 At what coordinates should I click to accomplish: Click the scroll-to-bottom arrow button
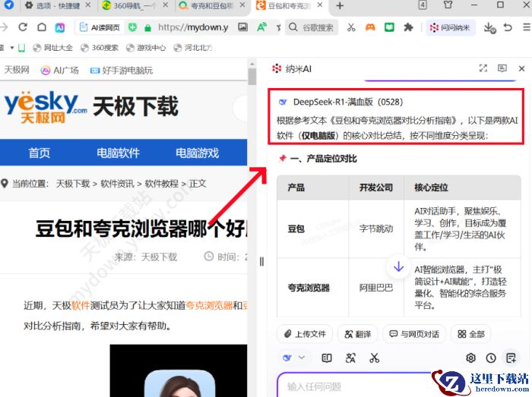399,267
